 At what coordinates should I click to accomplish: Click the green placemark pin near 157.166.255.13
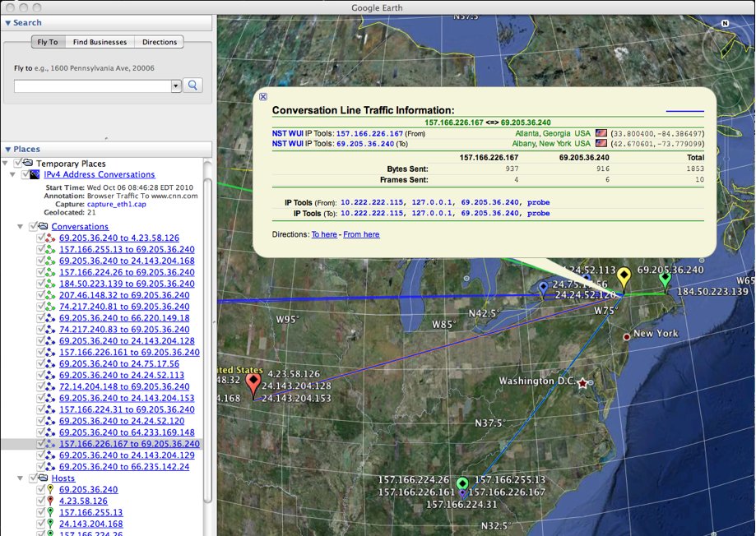tap(462, 483)
